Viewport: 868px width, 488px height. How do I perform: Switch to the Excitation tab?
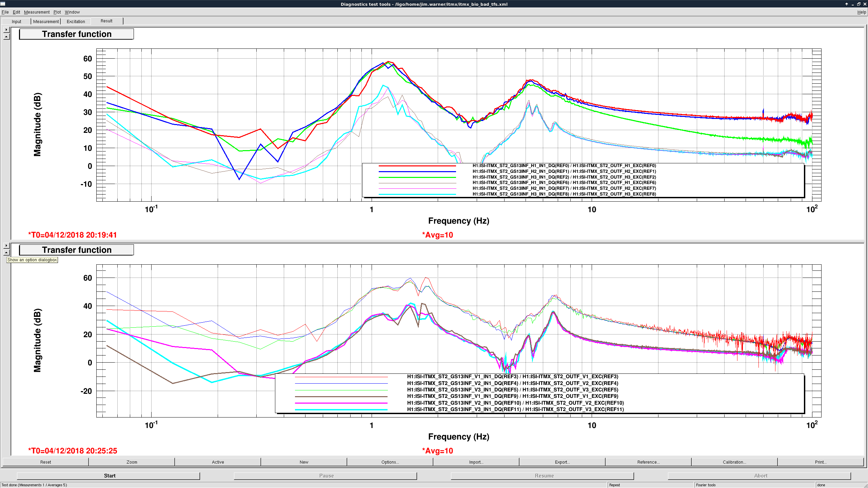click(76, 21)
